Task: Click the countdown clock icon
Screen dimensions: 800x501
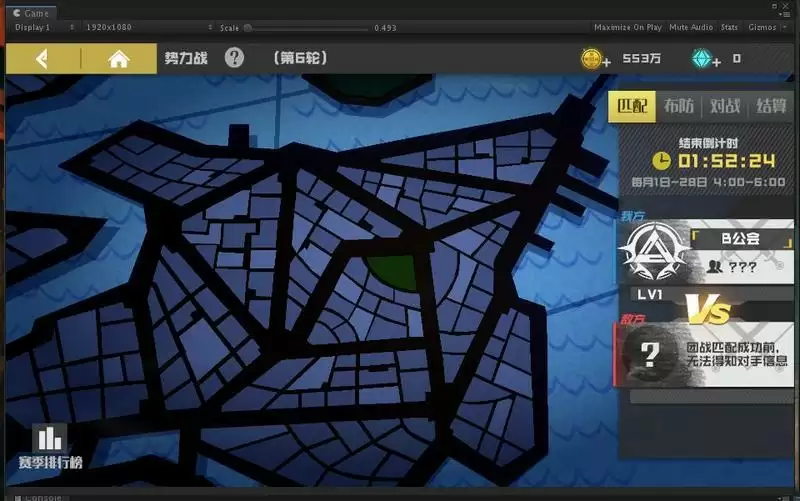Action: click(662, 160)
